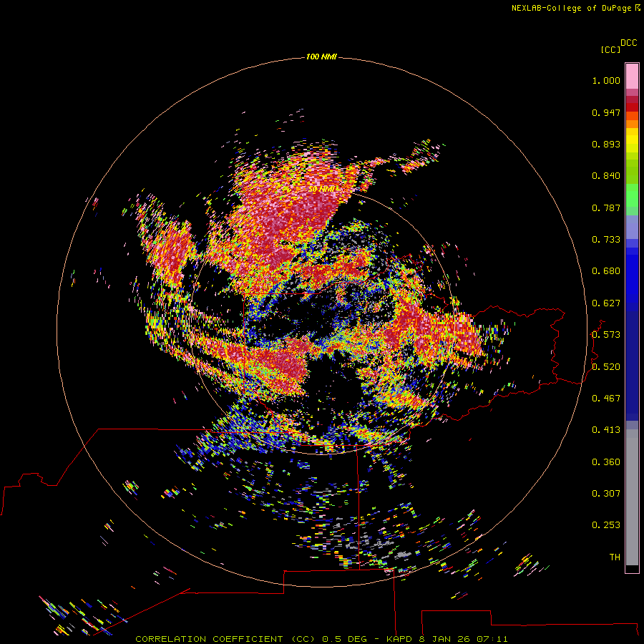This screenshot has width=644, height=644.
Task: Click the 0.467 scale value
Action: tap(606, 399)
